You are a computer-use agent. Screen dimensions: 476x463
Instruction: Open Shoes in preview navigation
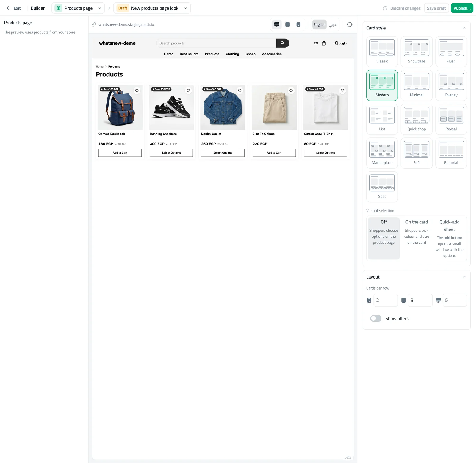[x=250, y=54]
